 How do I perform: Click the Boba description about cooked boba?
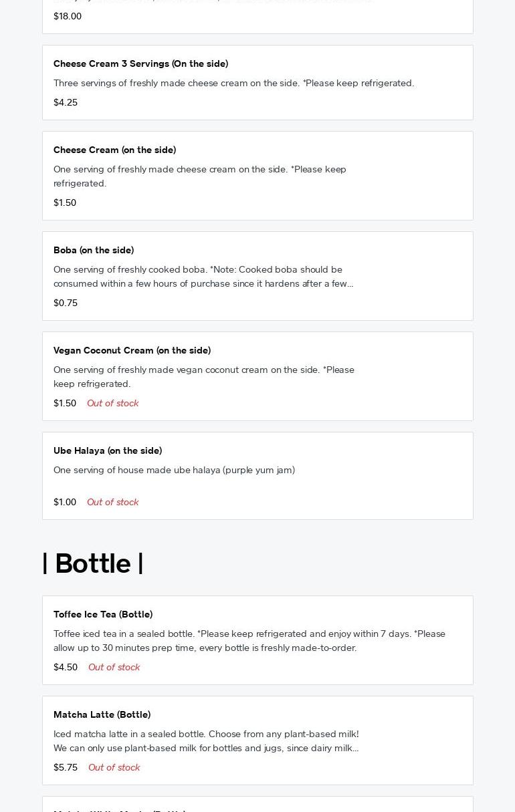point(203,276)
